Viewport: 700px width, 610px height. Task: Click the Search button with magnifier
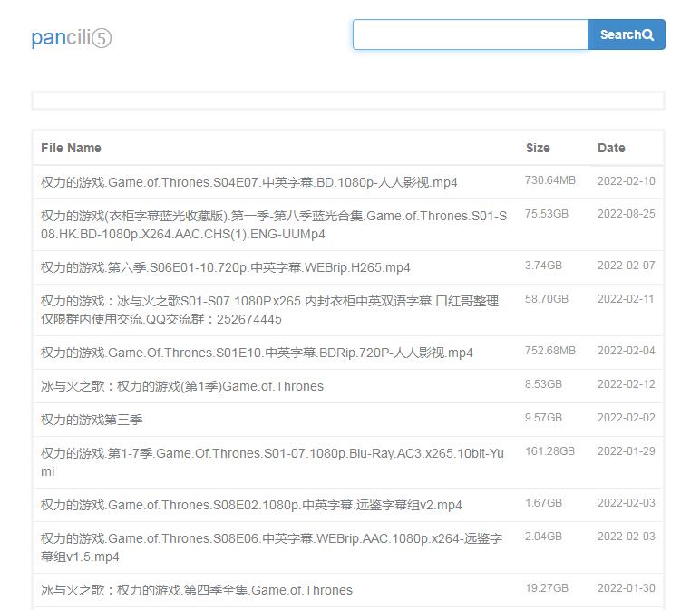626,34
